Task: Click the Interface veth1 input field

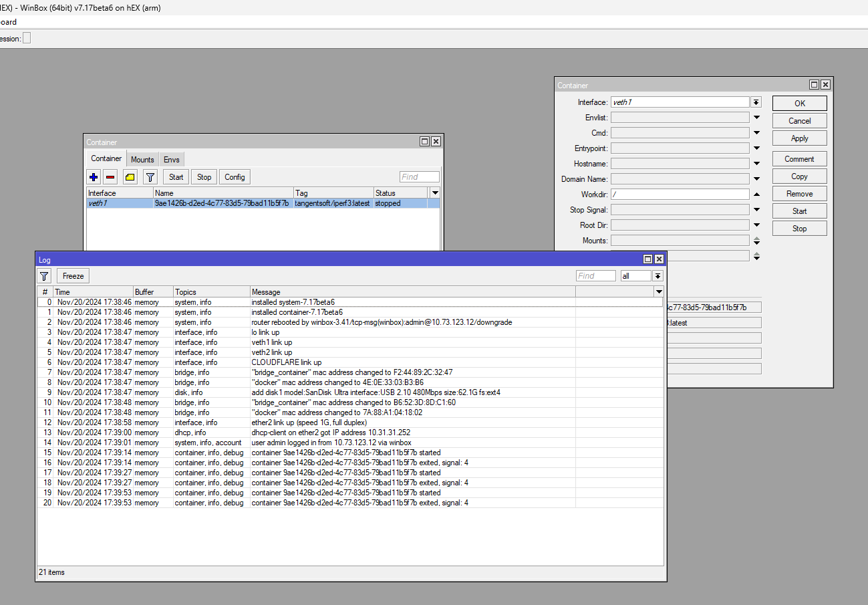Action: pyautogui.click(x=680, y=102)
